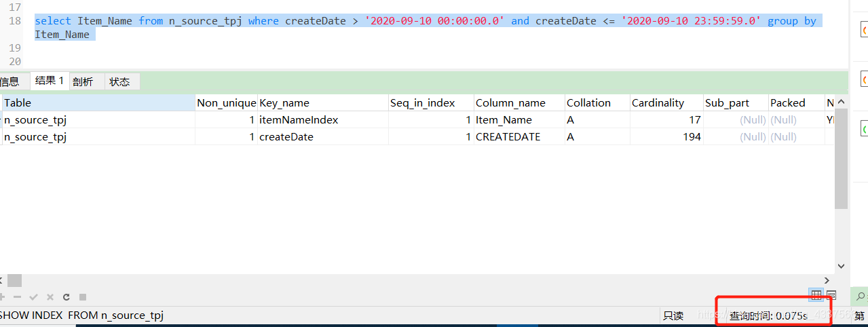Select the itemNameIndex cell
The height and width of the screenshot is (327, 868).
[x=323, y=119]
